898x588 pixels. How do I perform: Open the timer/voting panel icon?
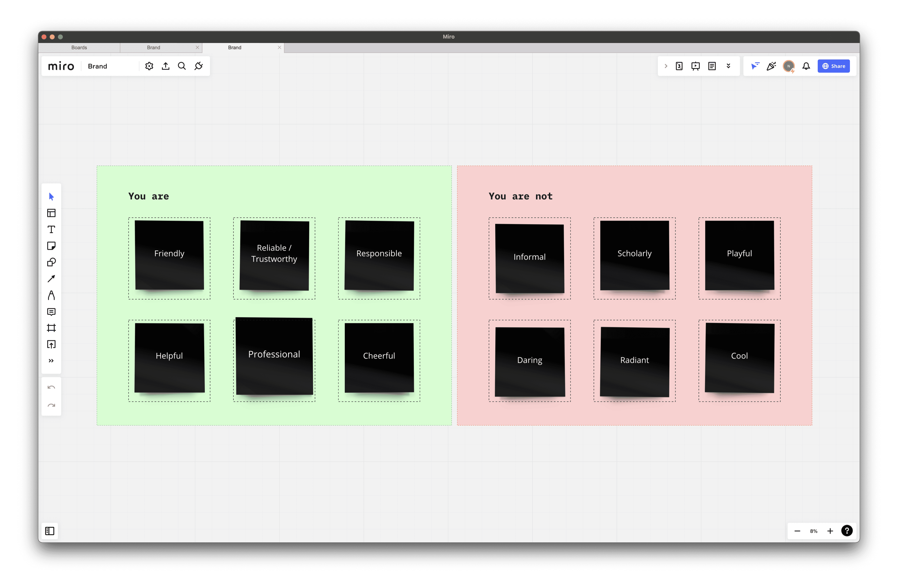679,66
